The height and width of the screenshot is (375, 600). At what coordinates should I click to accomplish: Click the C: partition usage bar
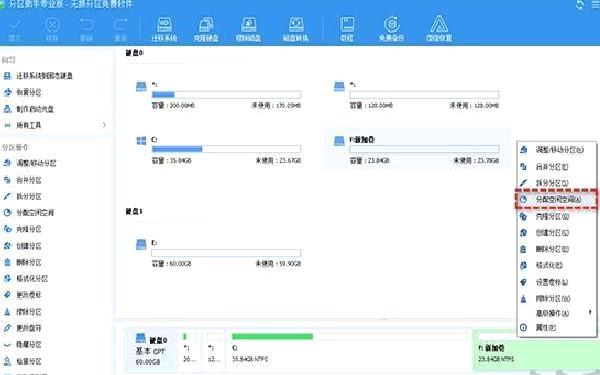[x=226, y=149]
